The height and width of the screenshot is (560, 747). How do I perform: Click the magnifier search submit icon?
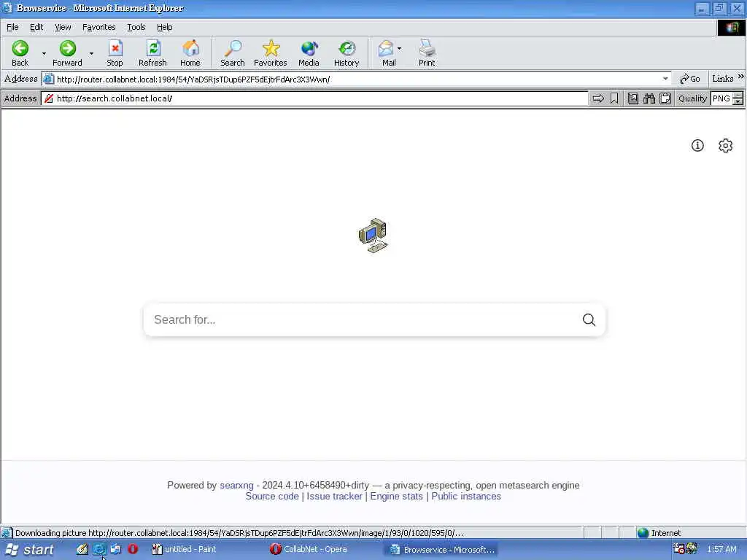pos(589,320)
